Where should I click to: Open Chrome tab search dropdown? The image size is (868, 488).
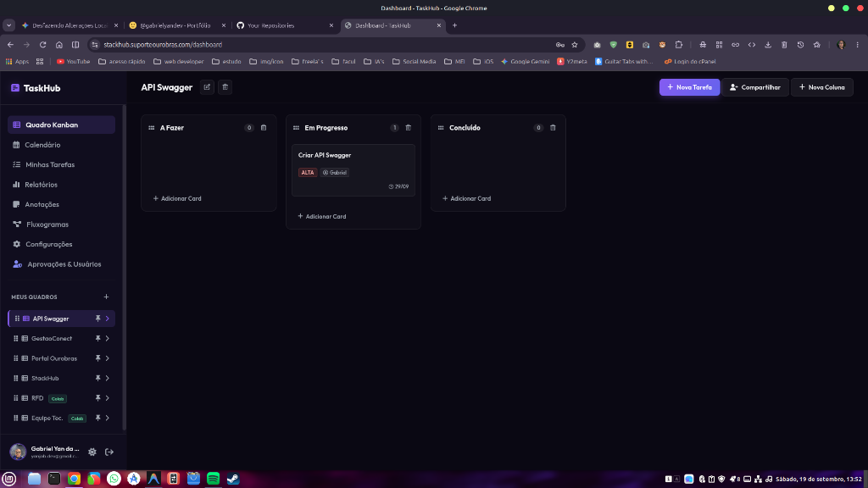pyautogui.click(x=8, y=25)
